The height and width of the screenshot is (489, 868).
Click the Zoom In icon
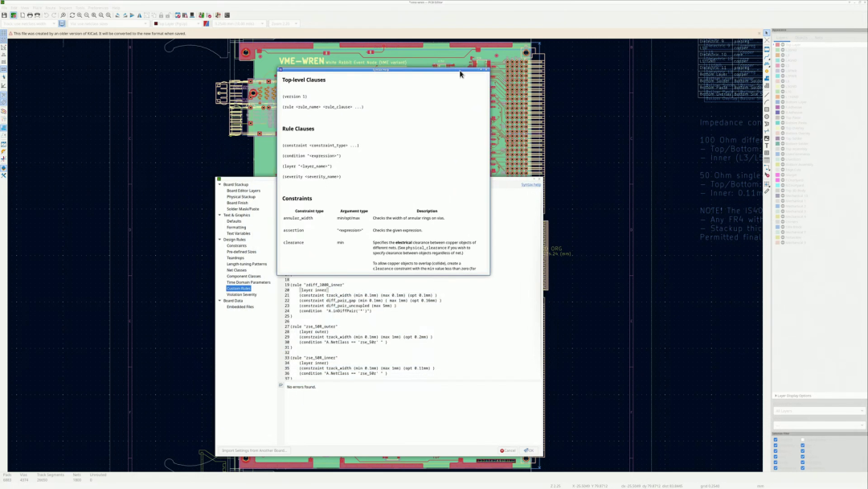click(79, 15)
